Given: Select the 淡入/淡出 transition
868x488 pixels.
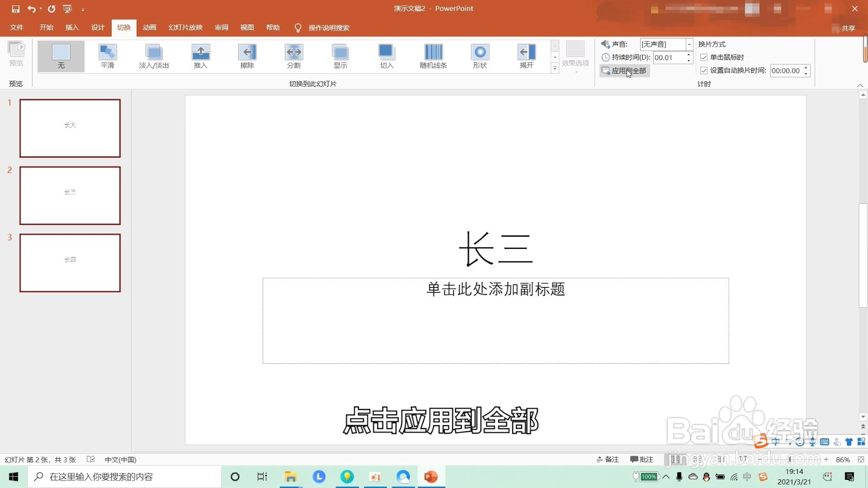Looking at the screenshot, I should [x=154, y=56].
